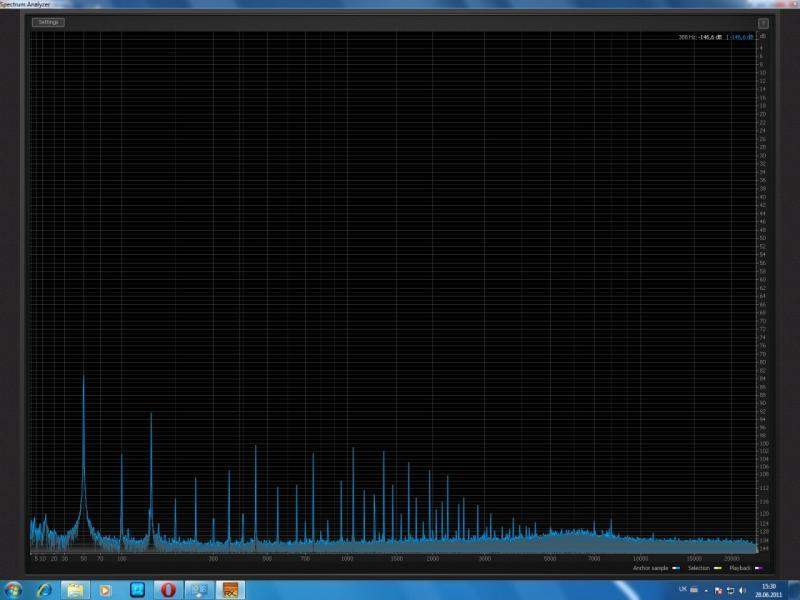Open Windows Explorer folder icon on taskbar
Image resolution: width=800 pixels, height=600 pixels.
point(75,589)
